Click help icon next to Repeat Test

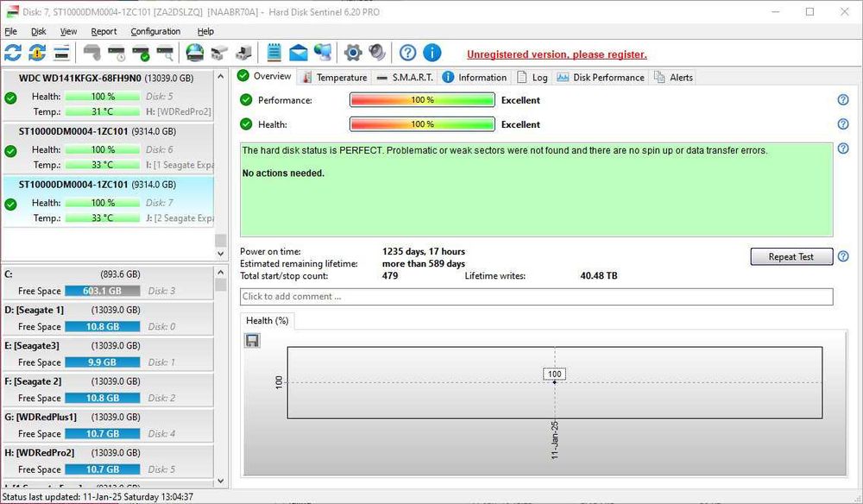point(842,255)
